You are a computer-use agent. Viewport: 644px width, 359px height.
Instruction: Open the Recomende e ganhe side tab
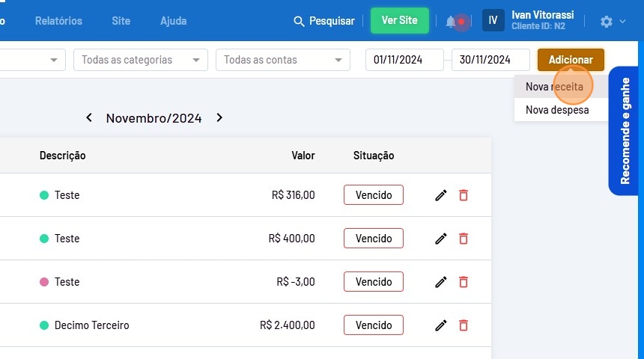point(625,131)
